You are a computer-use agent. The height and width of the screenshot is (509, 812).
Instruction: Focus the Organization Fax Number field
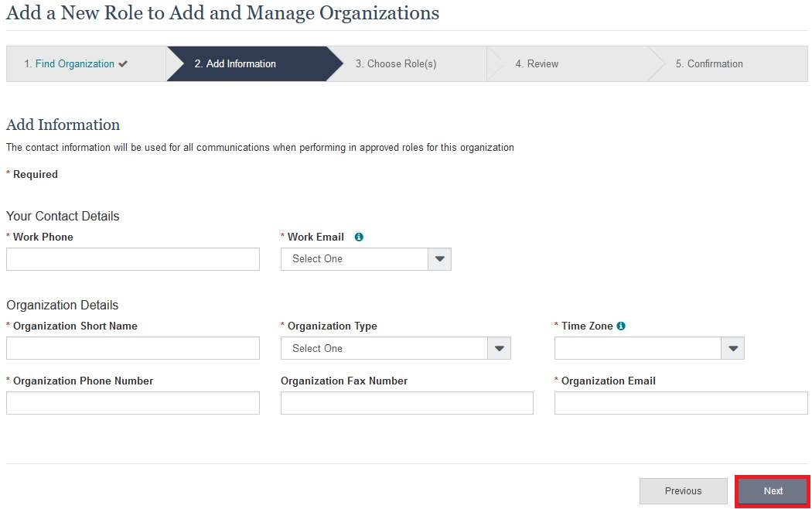coord(407,403)
